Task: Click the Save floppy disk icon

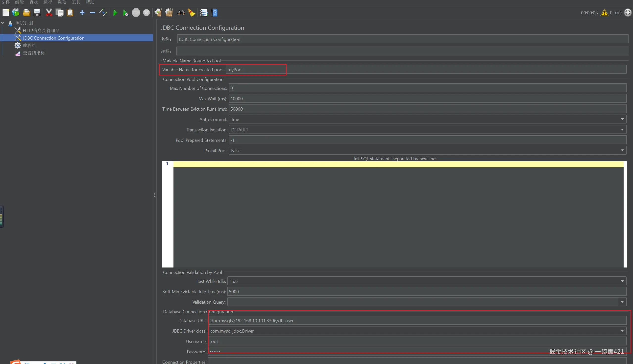Action: [37, 13]
